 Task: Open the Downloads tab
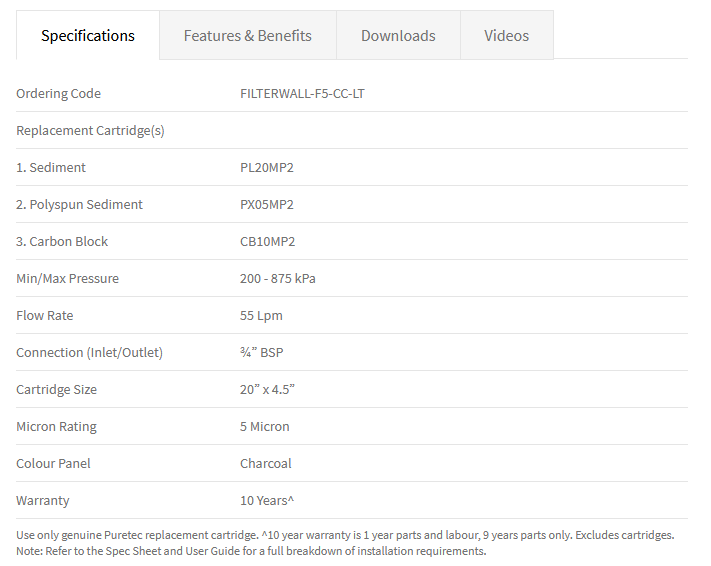398,35
